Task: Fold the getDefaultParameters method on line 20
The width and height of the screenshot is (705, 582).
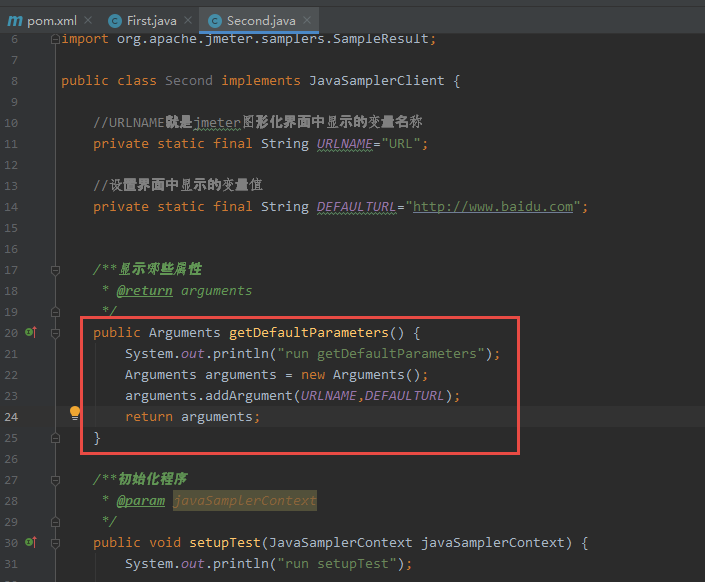Action: click(53, 332)
